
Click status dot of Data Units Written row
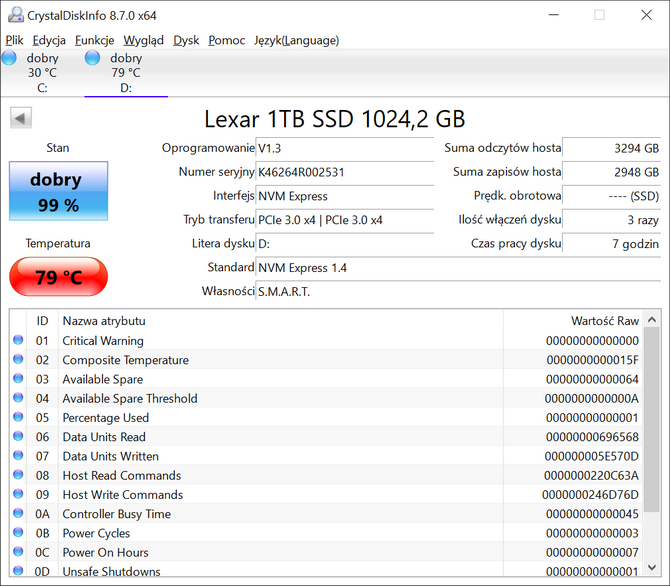tap(18, 455)
